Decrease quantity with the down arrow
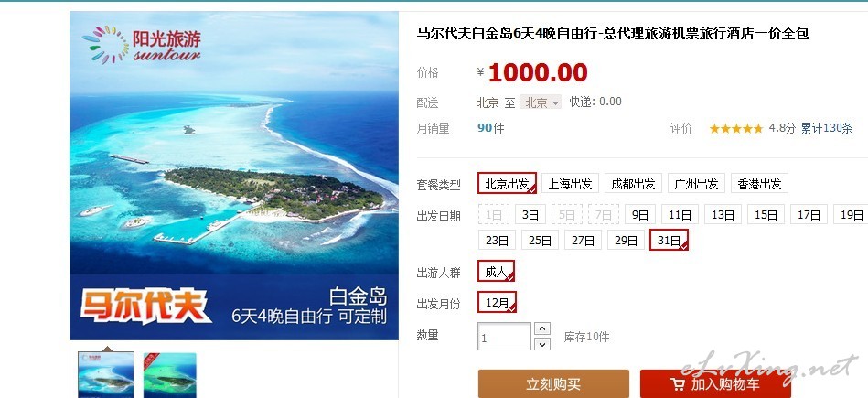868x398 pixels. click(542, 344)
